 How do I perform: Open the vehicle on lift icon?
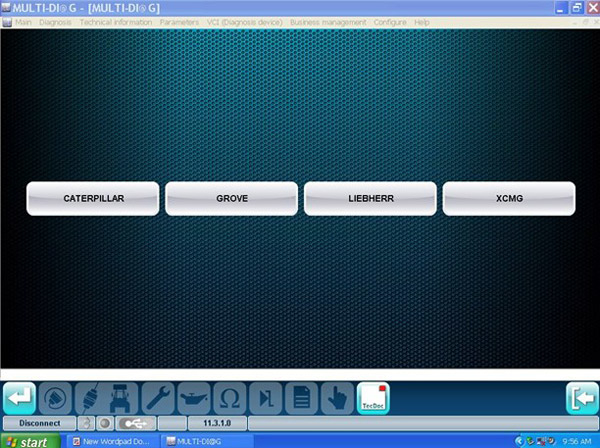click(x=124, y=398)
